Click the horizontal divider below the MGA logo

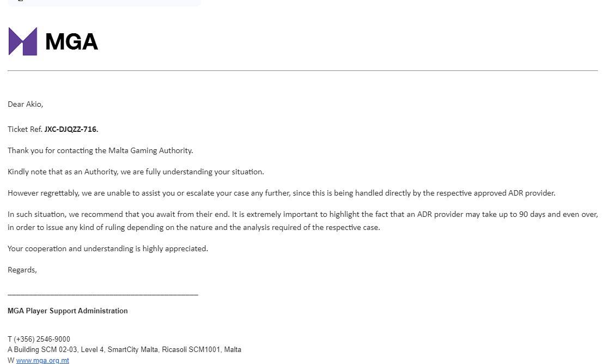pyautogui.click(x=302, y=70)
